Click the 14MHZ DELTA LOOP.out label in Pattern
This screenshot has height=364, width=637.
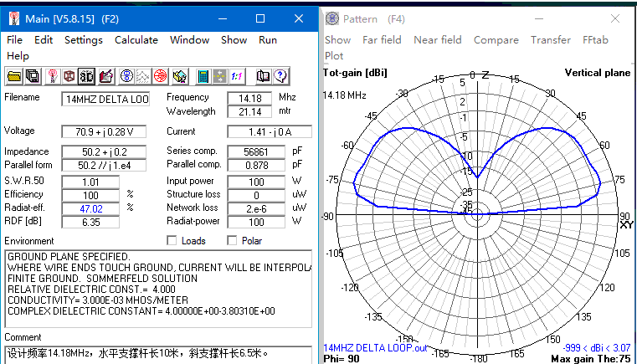375,348
